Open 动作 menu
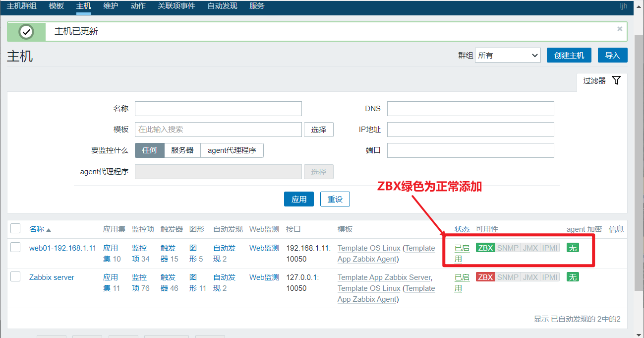 pos(138,6)
